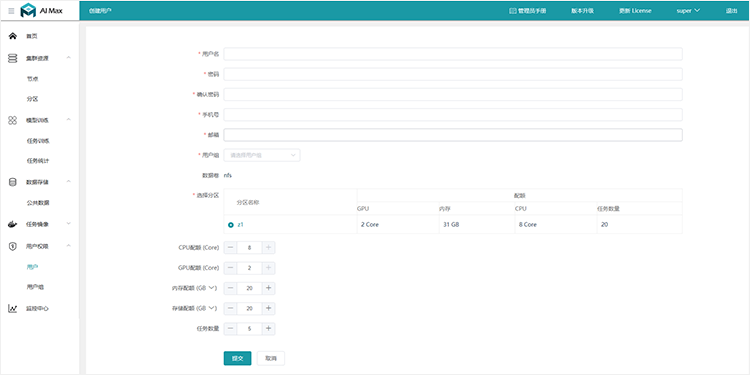Click the 用户权限 shield icon
750x375 pixels.
point(13,246)
